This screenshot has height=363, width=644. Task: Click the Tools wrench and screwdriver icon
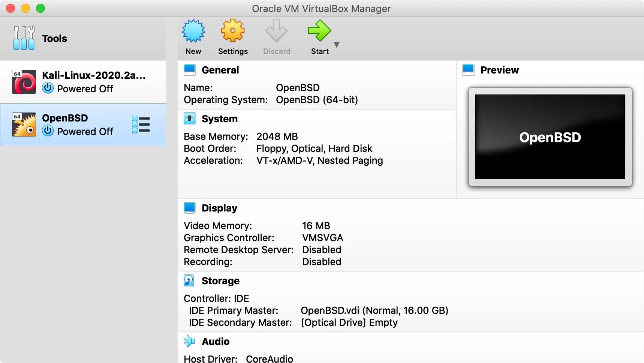point(24,38)
